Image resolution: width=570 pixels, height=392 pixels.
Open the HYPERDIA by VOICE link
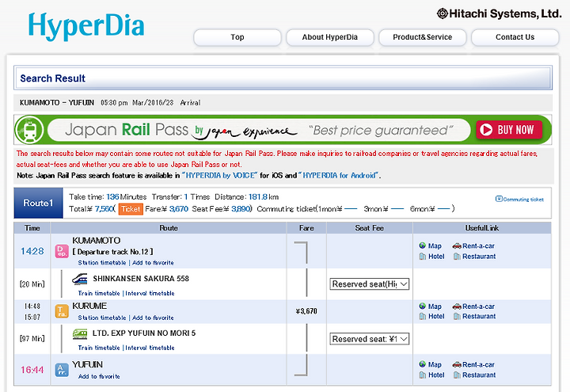coord(220,175)
